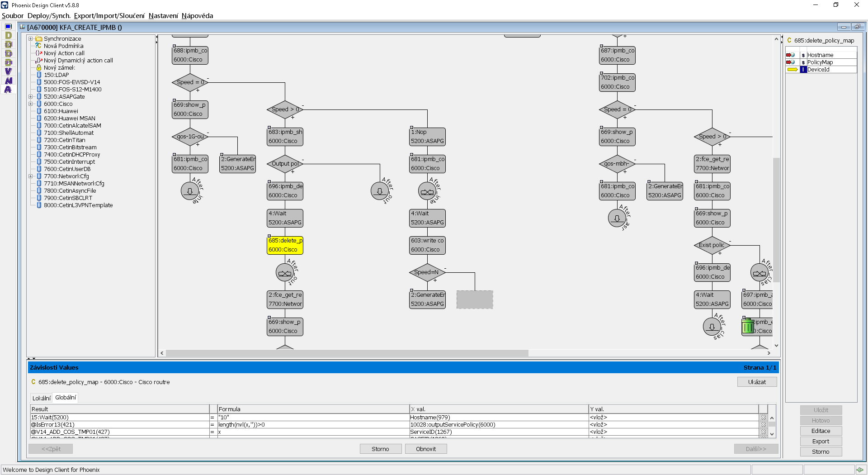Click the Export button in right panel
The image size is (868, 475).
point(821,441)
